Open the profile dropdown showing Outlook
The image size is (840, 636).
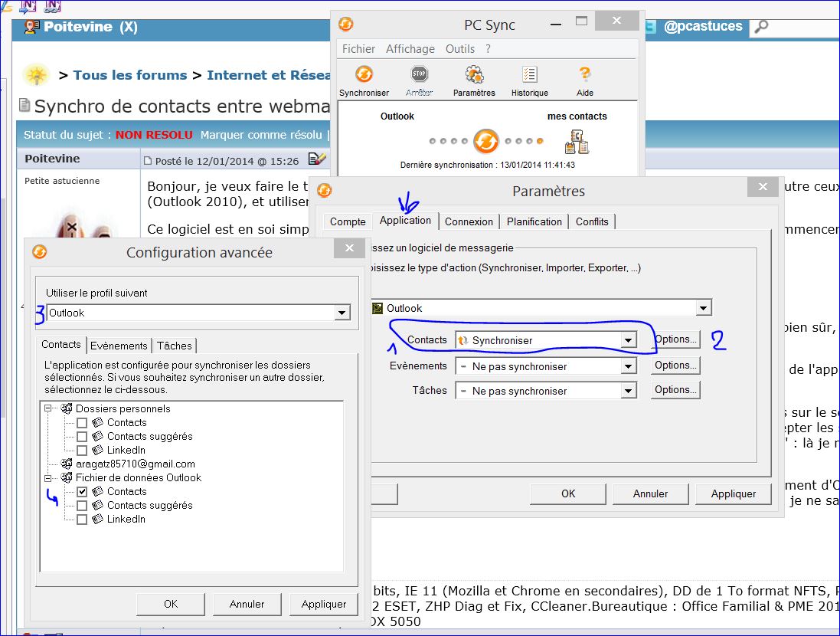(342, 313)
